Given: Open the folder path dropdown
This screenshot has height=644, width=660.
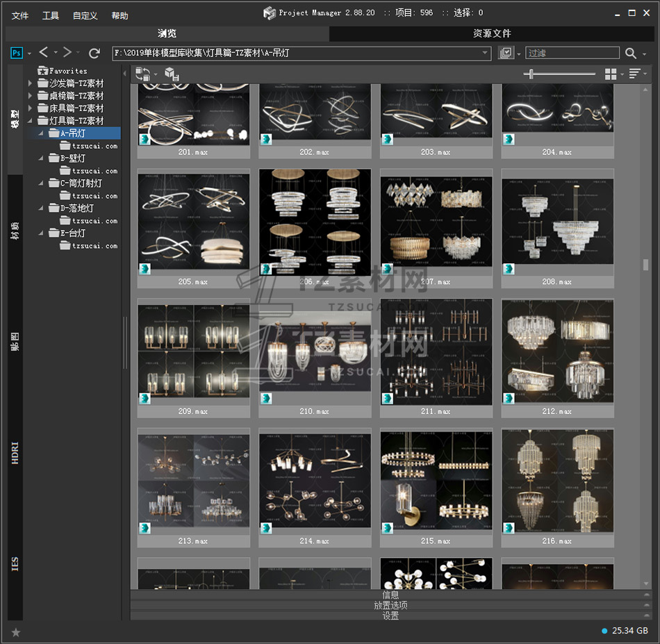Looking at the screenshot, I should click(x=486, y=53).
